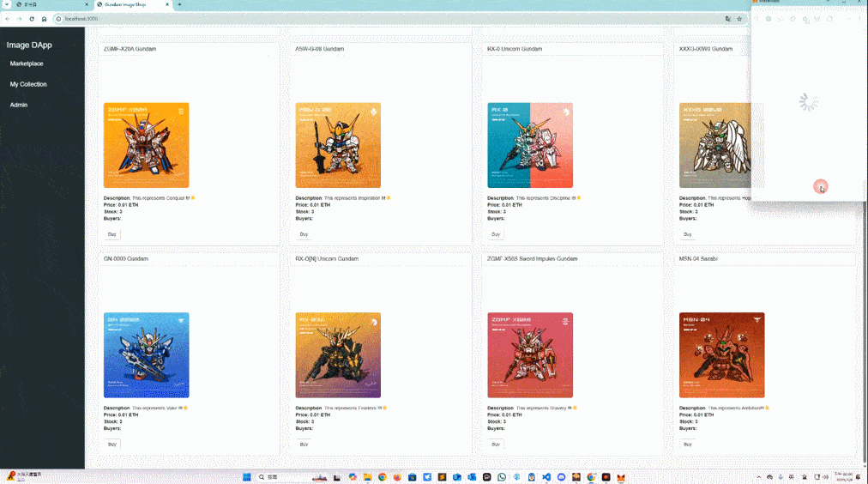Go back in browser history

click(x=8, y=19)
